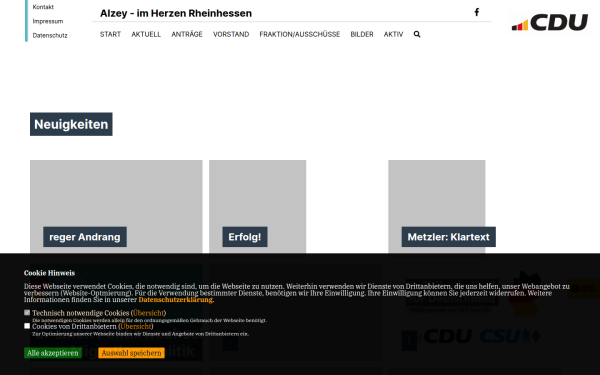
Task: Click the Alle akzeptieren button
Action: tap(53, 353)
